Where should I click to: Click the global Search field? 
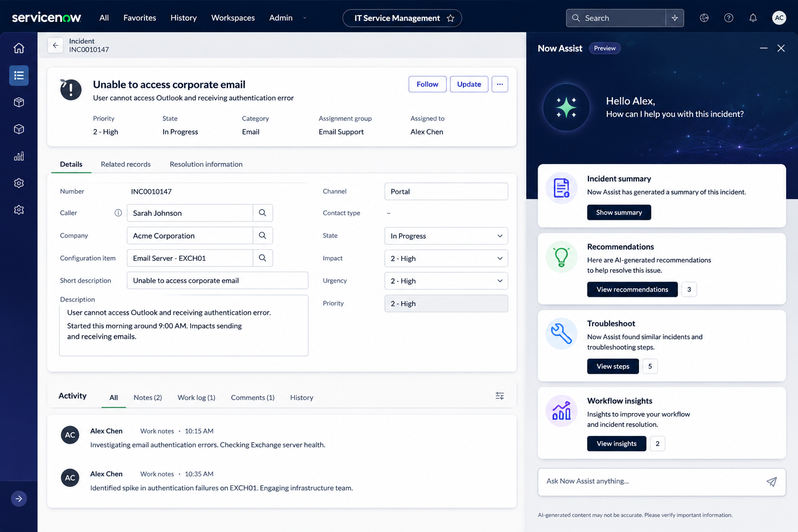click(616, 18)
